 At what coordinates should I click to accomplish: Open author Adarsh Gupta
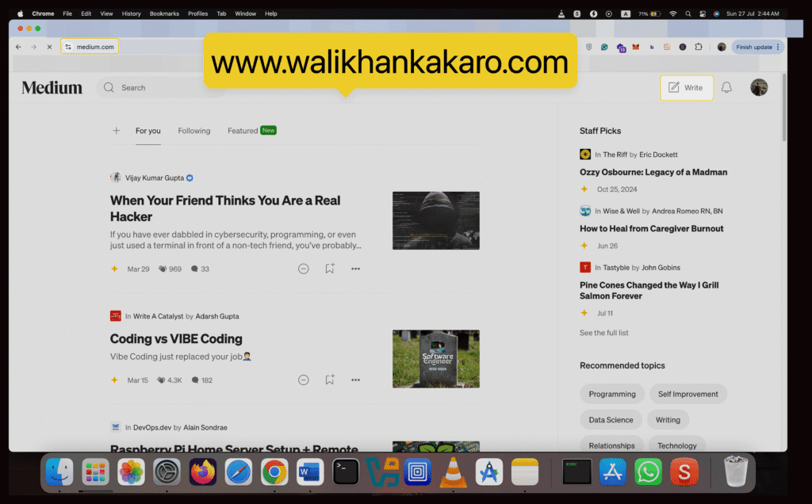217,316
